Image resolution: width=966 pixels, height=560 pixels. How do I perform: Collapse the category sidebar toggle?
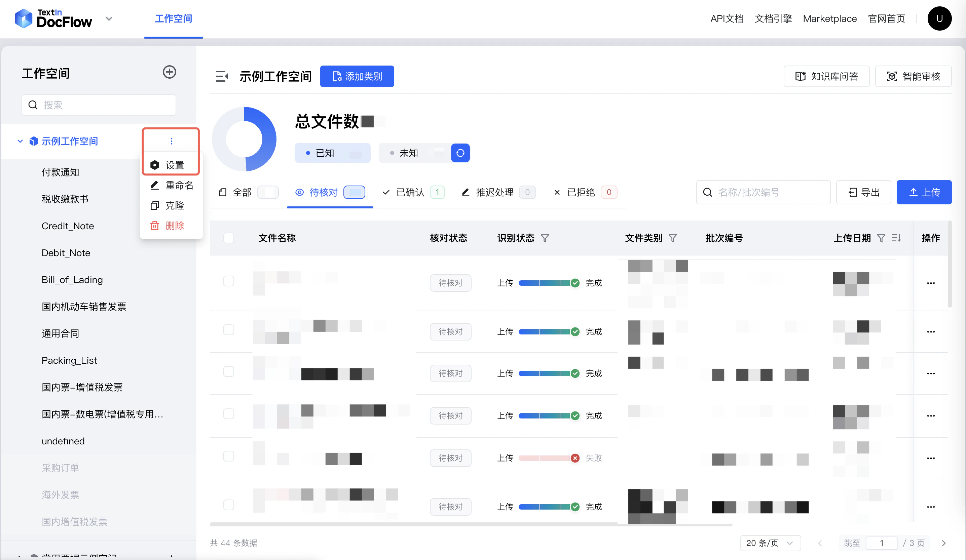[222, 76]
